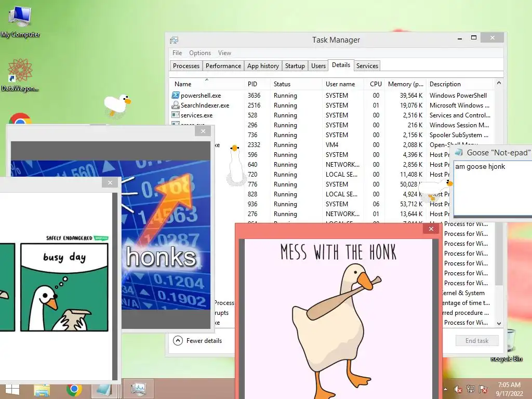Viewport: 532px width, 399px height.
Task: Select the powershell.exe row name
Action: click(x=201, y=96)
